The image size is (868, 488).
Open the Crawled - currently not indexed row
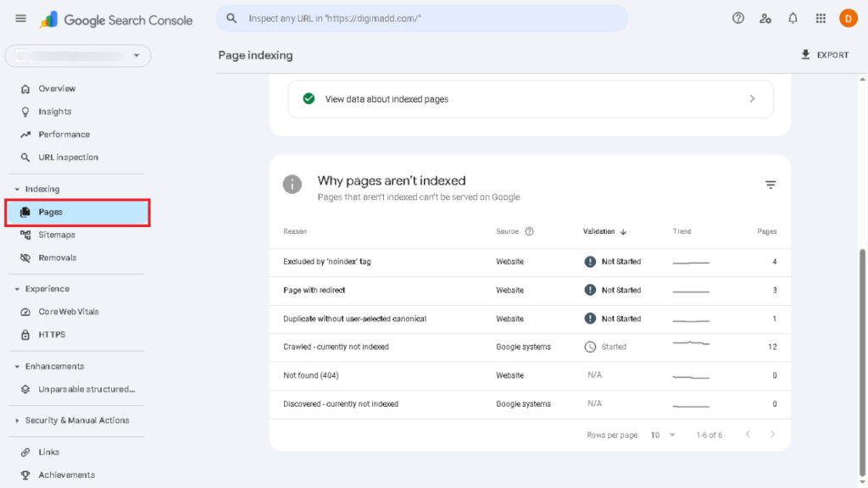coord(336,347)
